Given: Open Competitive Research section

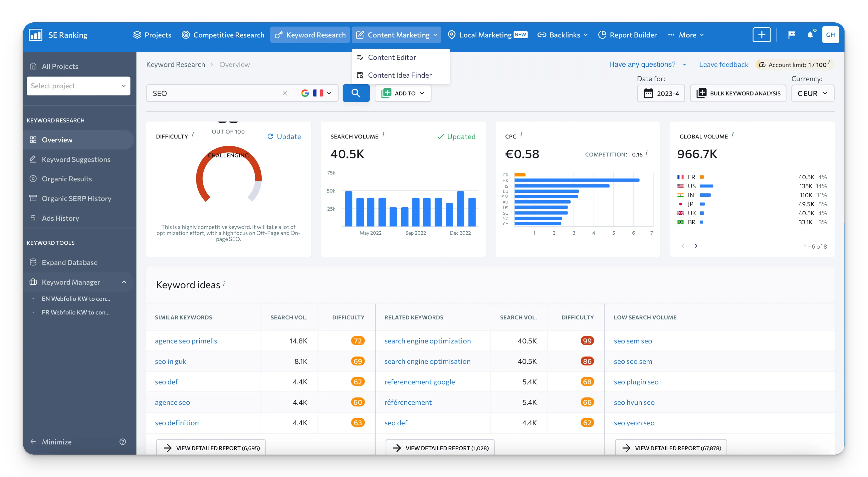Looking at the screenshot, I should 223,35.
